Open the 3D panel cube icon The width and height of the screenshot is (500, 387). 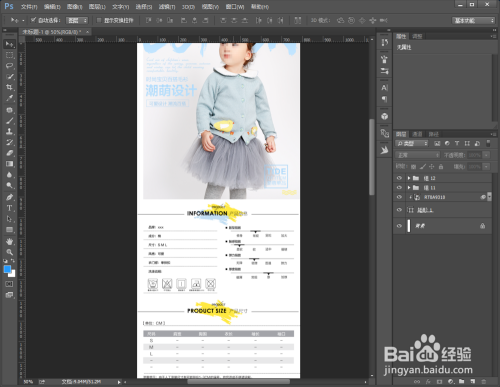[x=384, y=116]
